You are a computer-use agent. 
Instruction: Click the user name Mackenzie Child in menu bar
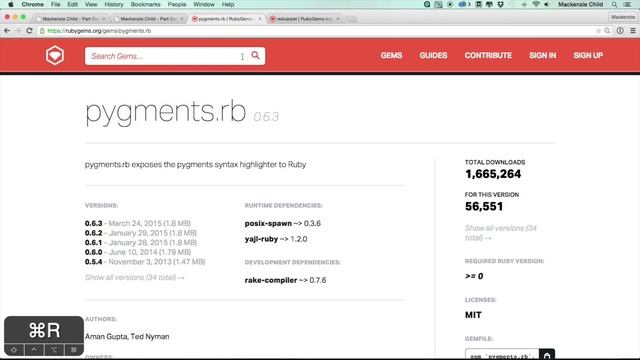pyautogui.click(x=581, y=4)
